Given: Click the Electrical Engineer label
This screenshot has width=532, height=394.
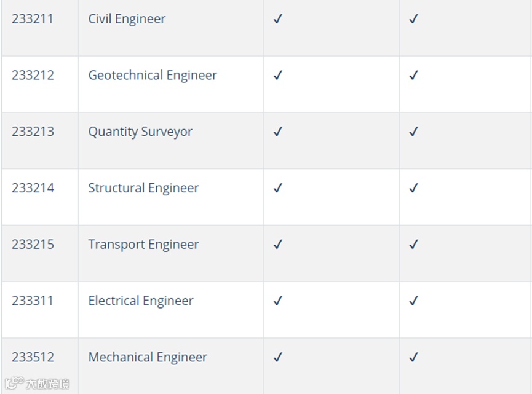Looking at the screenshot, I should pos(140,301).
